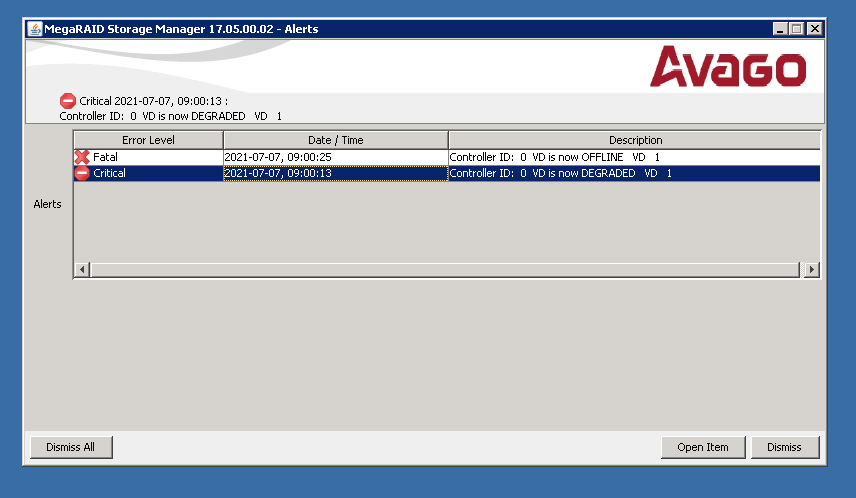Screen dimensions: 856x498
Task: Select the Critical error level cell
Action: click(x=148, y=173)
